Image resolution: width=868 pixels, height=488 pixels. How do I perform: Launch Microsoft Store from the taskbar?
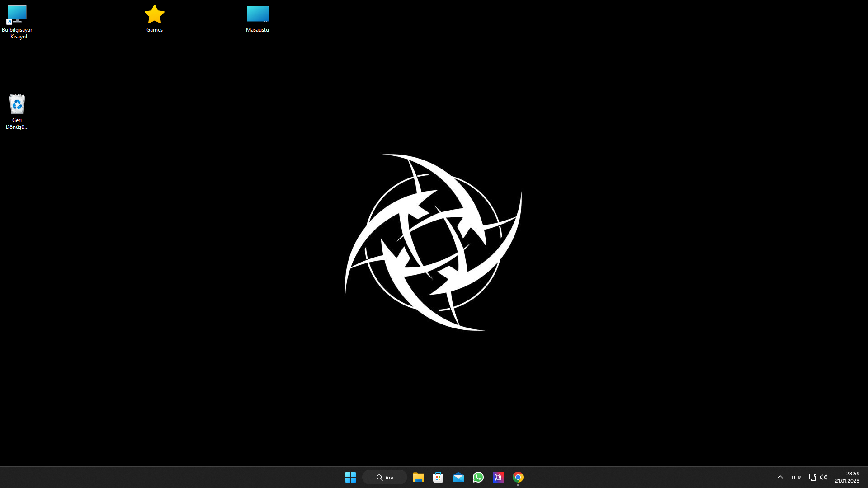click(x=438, y=477)
